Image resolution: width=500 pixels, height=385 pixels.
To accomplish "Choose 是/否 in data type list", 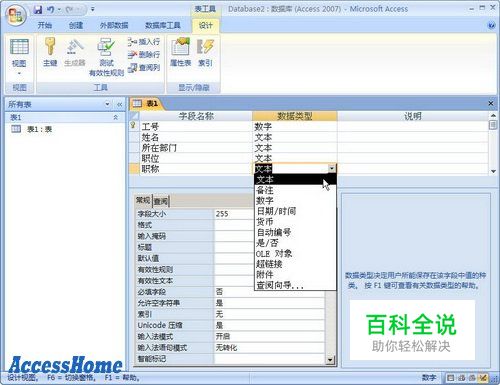I will (295, 243).
